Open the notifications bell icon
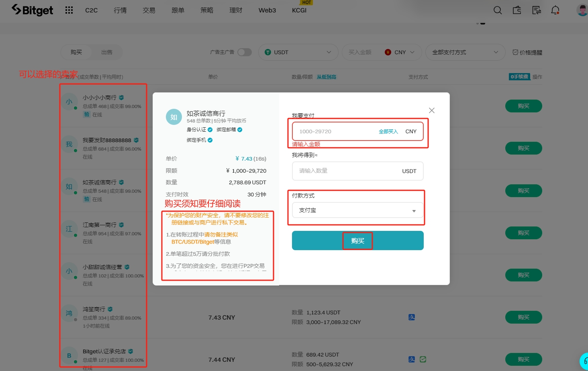The width and height of the screenshot is (588, 371). 555,10
